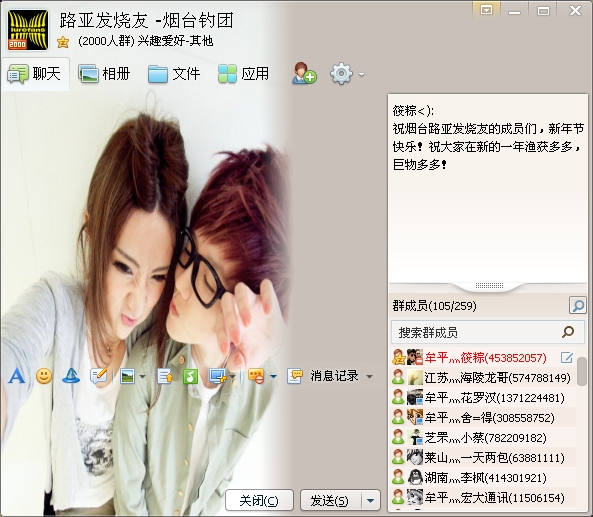Click the green music share icon
This screenshot has height=517, width=593.
(190, 376)
